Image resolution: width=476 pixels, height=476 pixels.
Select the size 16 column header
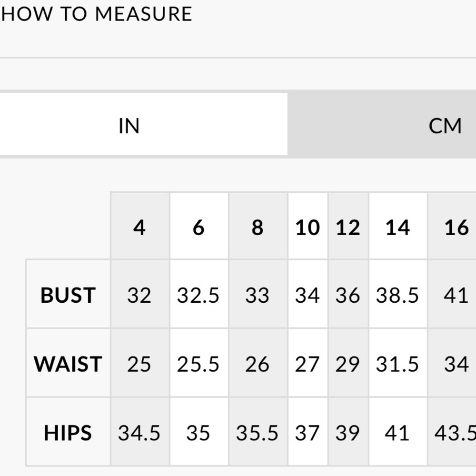452,226
